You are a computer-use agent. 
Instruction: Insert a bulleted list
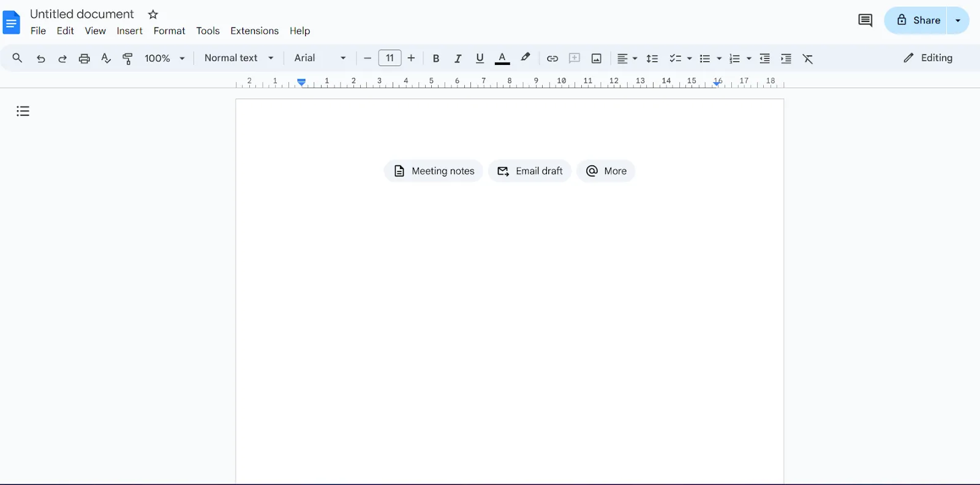pos(705,59)
